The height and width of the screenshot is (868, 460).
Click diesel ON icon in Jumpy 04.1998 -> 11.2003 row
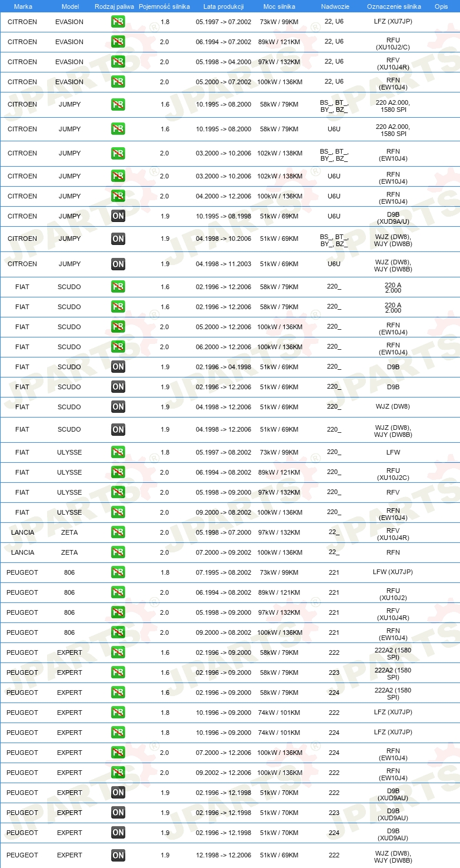click(x=118, y=264)
